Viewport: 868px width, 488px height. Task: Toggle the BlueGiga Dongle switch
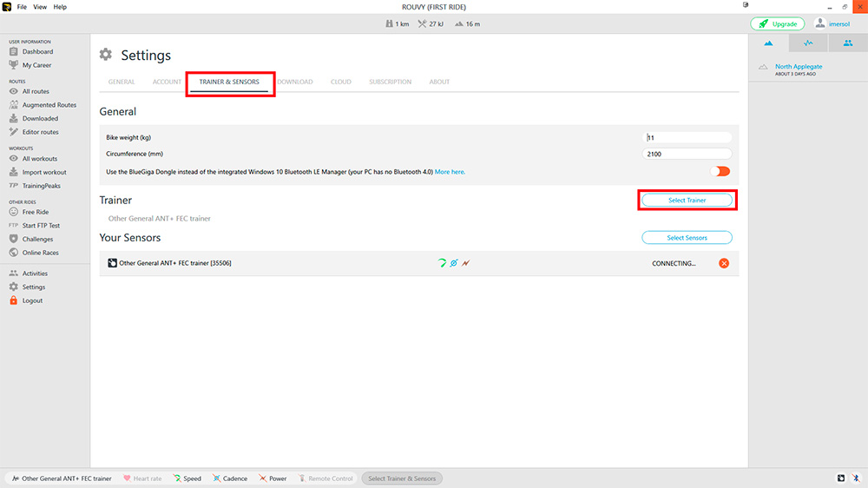coord(720,172)
